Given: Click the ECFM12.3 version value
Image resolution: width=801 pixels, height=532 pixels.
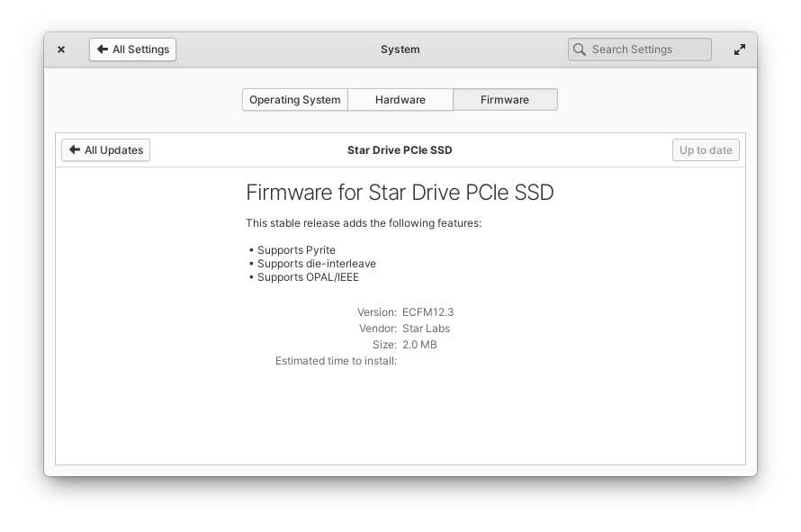Looking at the screenshot, I should 427,312.
